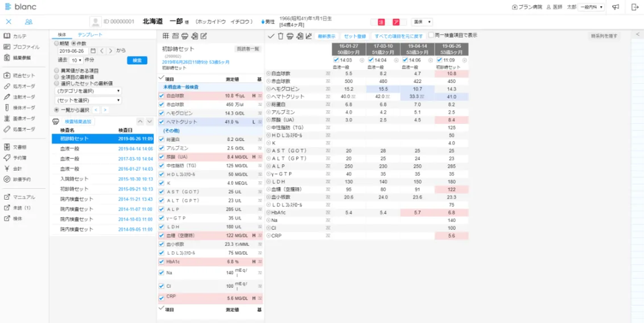Open 処方オーダ pill icon entry

pos(19,86)
